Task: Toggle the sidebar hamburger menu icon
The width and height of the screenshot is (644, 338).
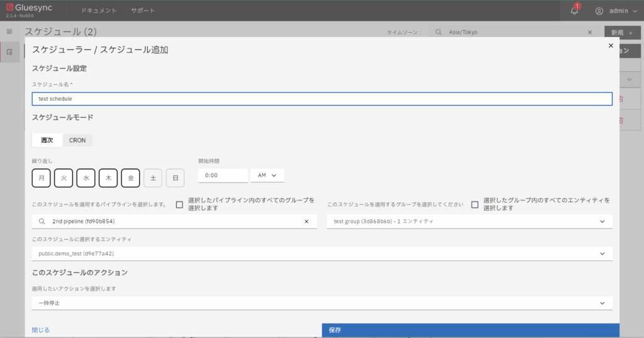Action: coord(9,31)
